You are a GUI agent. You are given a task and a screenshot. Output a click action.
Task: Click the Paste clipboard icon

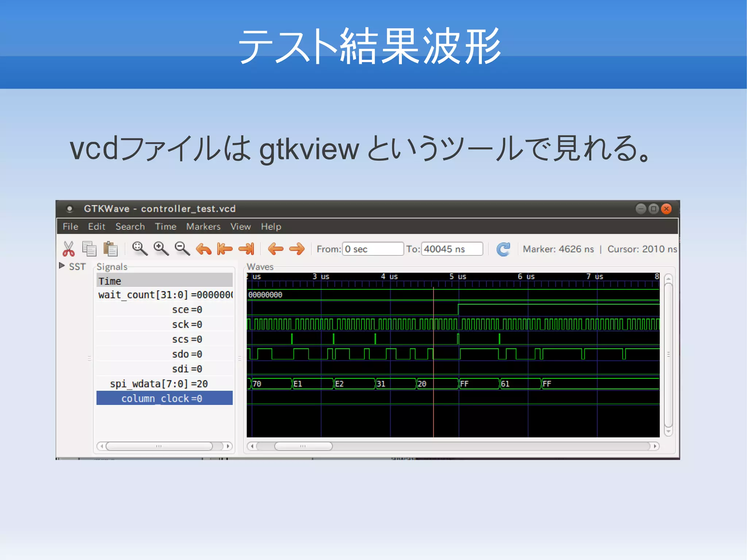click(110, 249)
